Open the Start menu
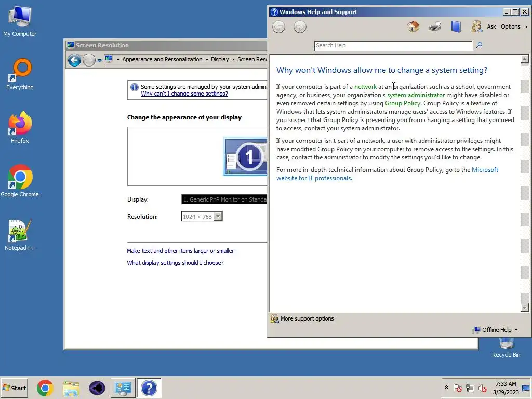Image resolution: width=532 pixels, height=399 pixels. pos(14,388)
